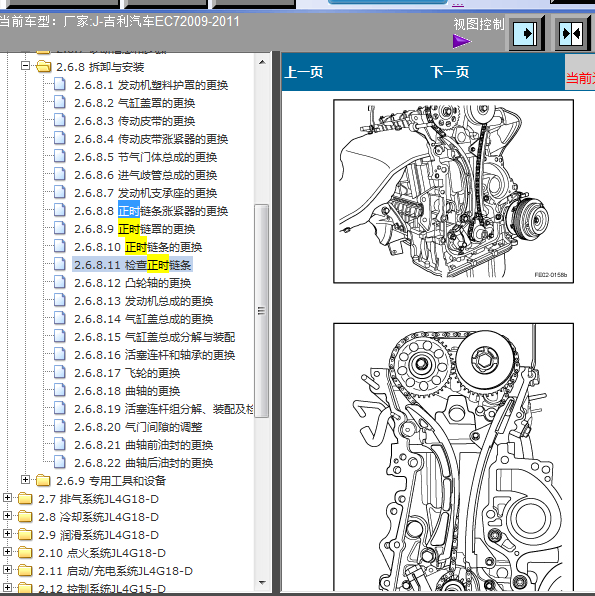Open 2.6.8.14 气缸盖总成的更换
595x596 pixels.
143,319
